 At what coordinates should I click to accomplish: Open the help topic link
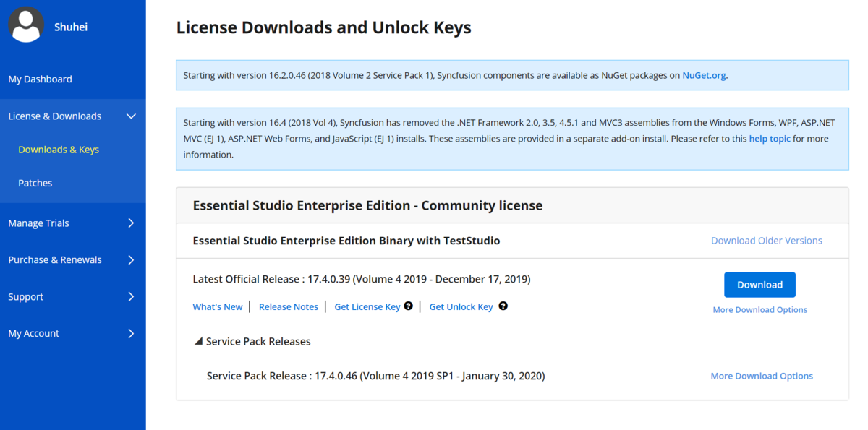click(x=770, y=139)
